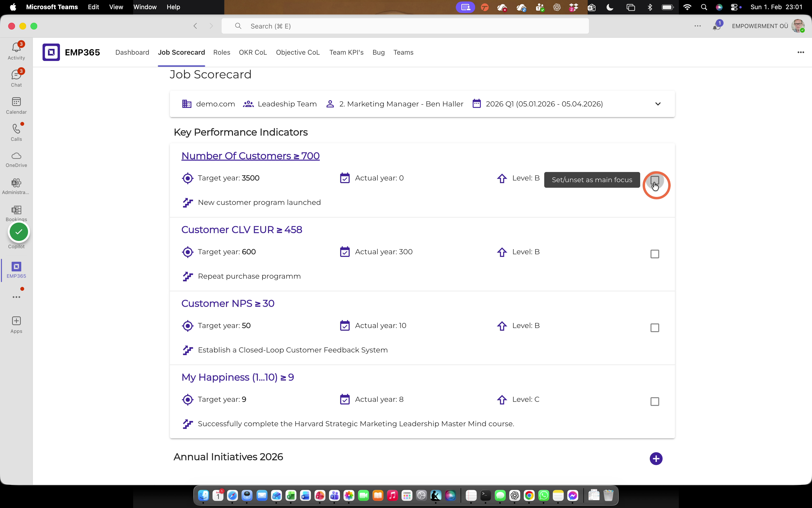Set Number Of Customers as main focus
The height and width of the screenshot is (508, 812).
[x=655, y=180]
